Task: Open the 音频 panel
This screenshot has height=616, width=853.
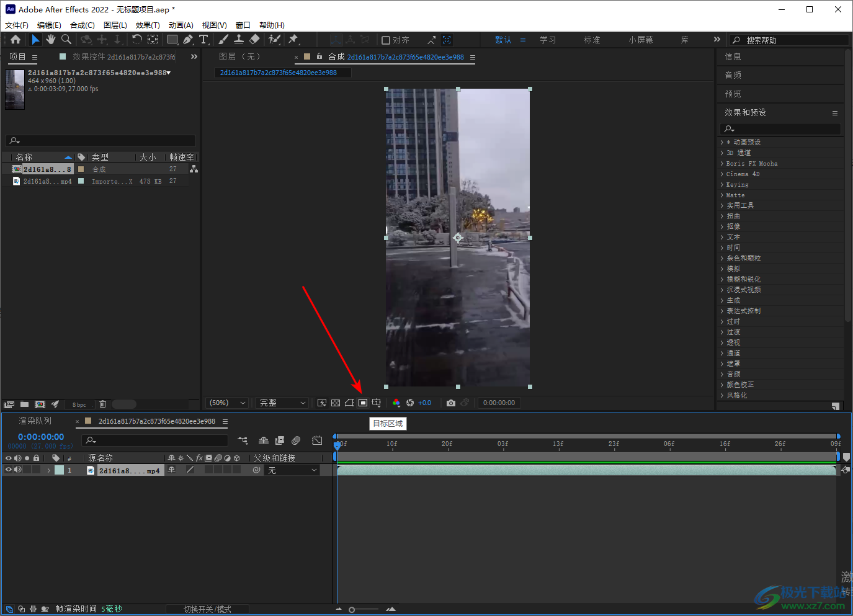Action: pos(733,75)
